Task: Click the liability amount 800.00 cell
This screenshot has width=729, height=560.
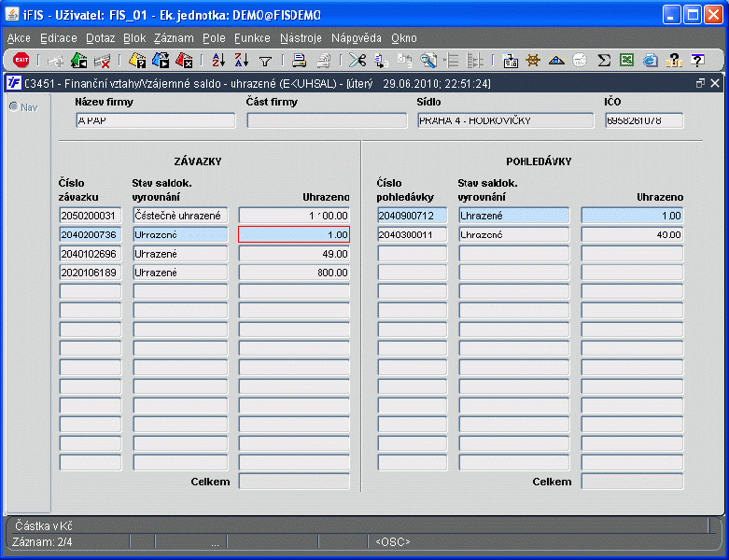Action: (294, 273)
